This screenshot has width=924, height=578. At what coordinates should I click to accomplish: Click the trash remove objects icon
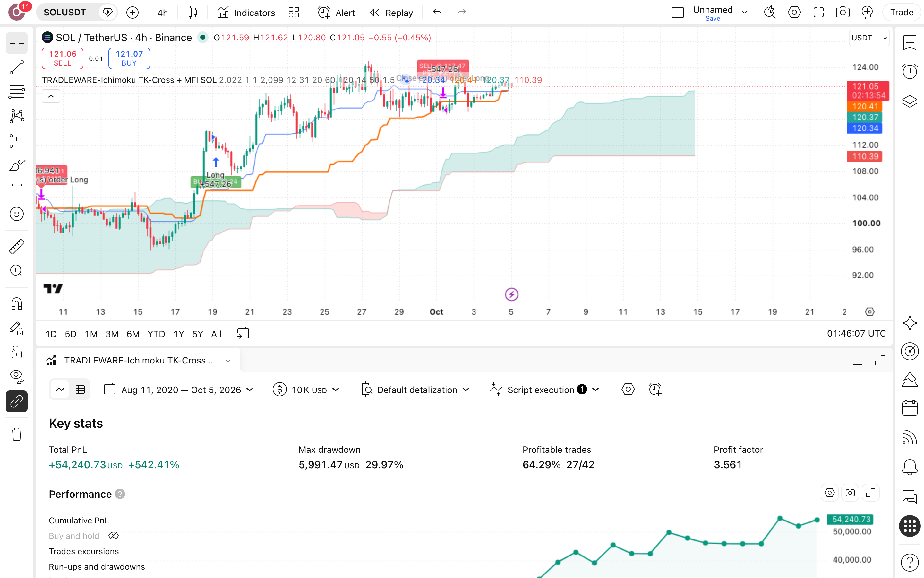[16, 434]
